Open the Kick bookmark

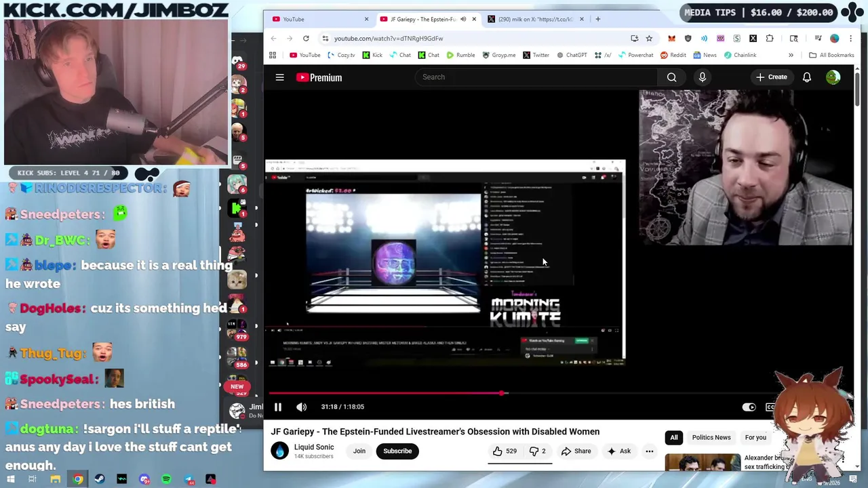(372, 55)
